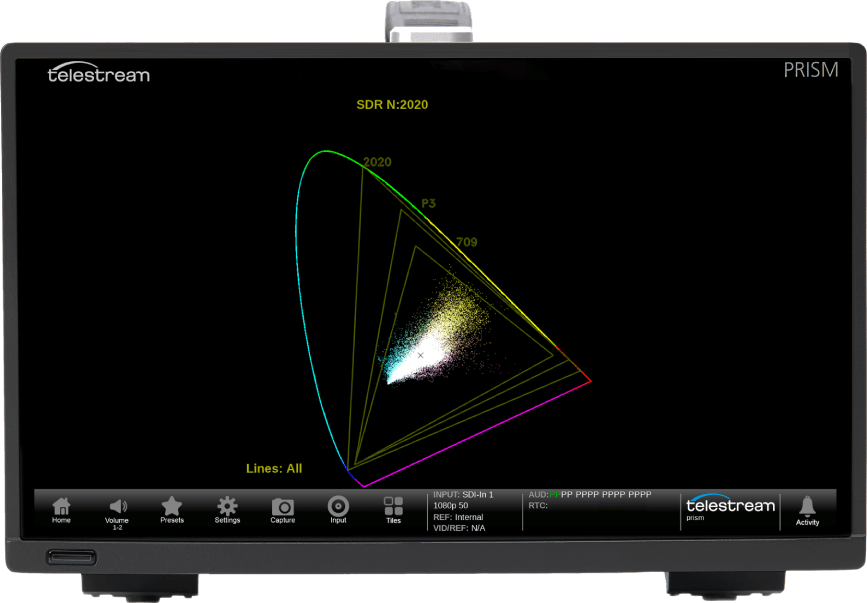Click the telestream logo at top left
Viewport: 867px width, 603px height.
point(98,72)
